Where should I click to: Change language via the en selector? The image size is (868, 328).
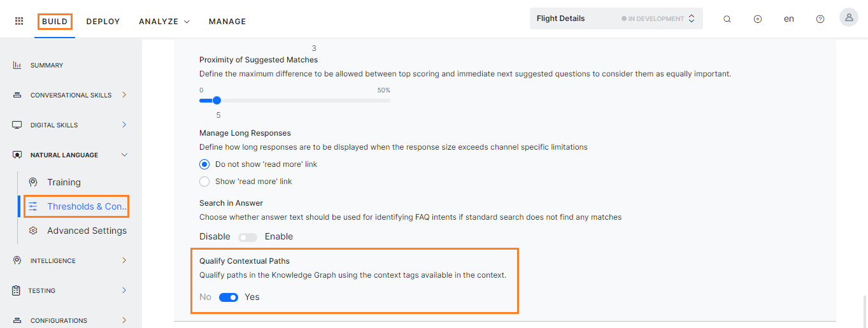789,19
